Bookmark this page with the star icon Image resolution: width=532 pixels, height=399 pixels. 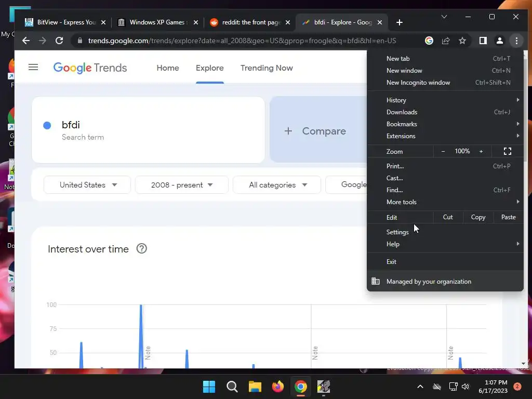click(462, 41)
